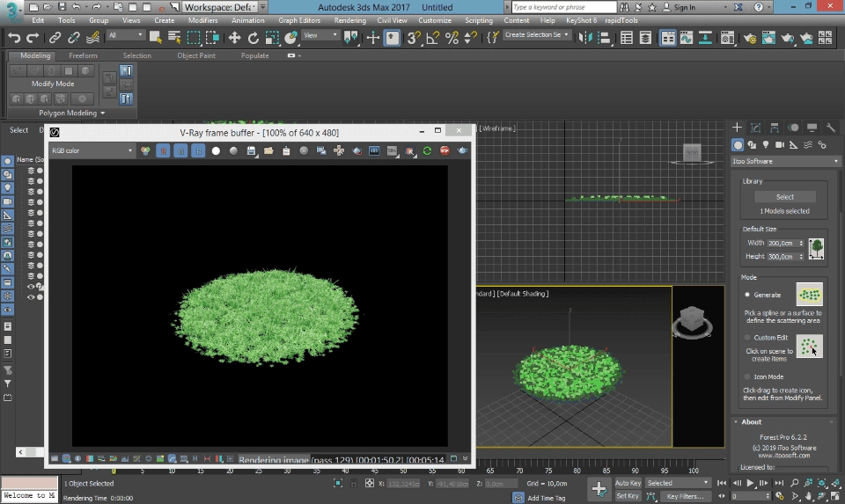Open the Utilities wrench tab in command panel
Image resolution: width=845 pixels, height=504 pixels.
[830, 128]
